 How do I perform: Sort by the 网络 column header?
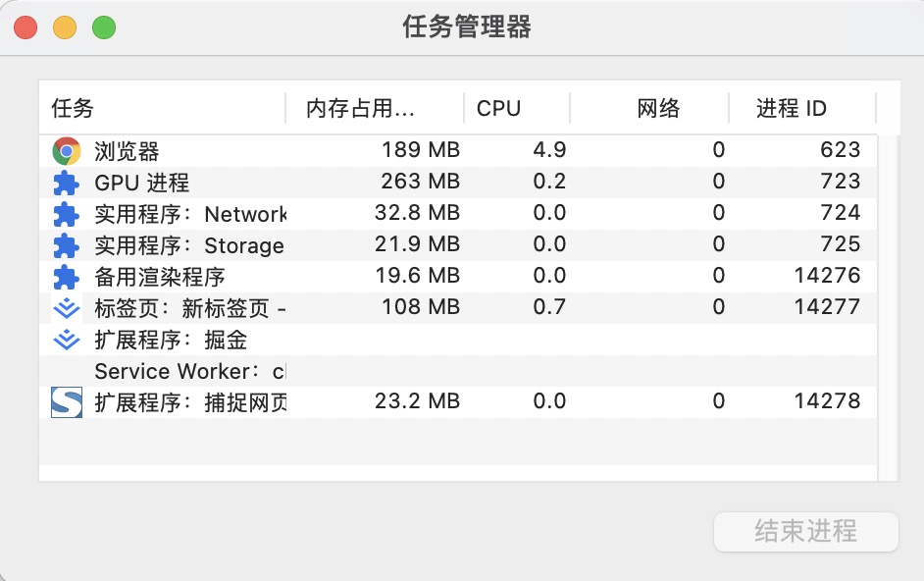click(x=649, y=109)
